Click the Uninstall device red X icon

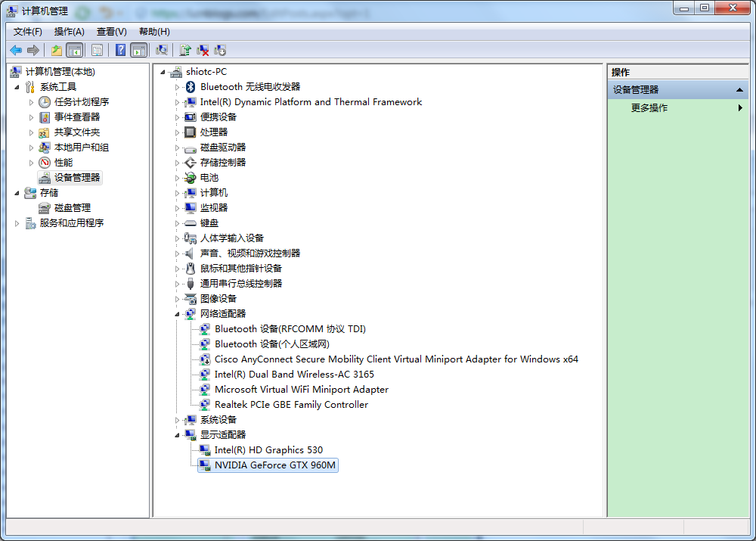(203, 50)
